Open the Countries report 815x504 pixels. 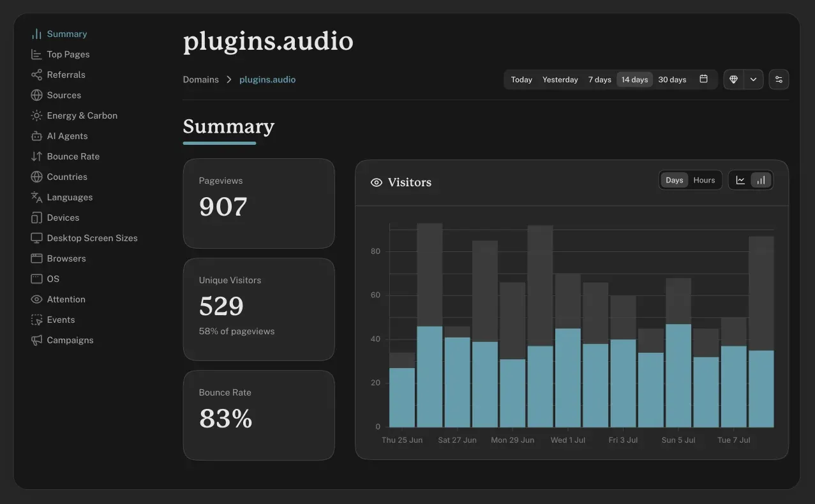click(x=67, y=177)
